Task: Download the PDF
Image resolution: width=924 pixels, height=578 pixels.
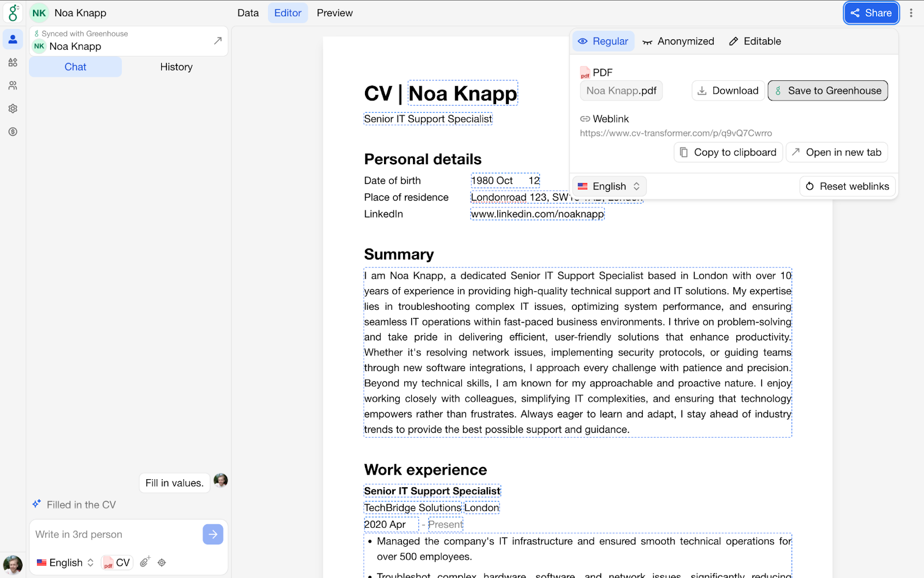Action: point(728,91)
